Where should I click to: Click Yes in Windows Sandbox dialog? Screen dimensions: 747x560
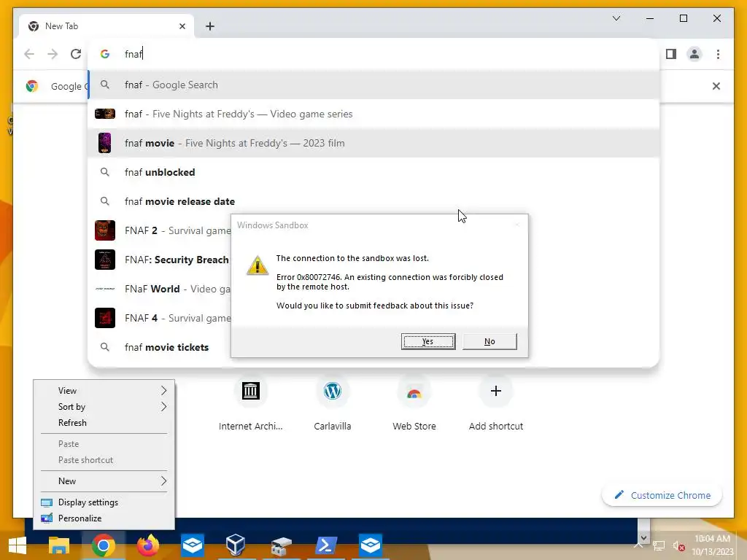[x=427, y=341]
